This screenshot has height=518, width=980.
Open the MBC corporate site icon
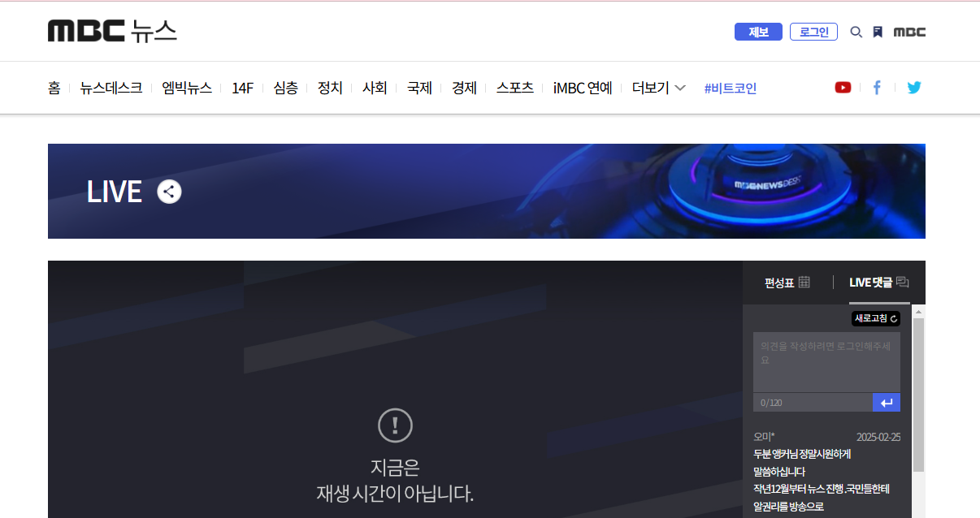tap(909, 32)
